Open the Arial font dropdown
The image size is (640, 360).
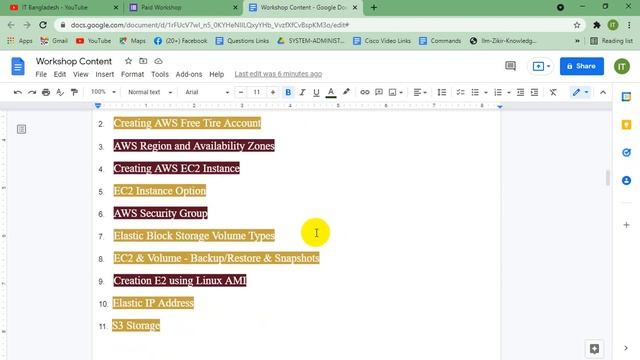tap(207, 92)
